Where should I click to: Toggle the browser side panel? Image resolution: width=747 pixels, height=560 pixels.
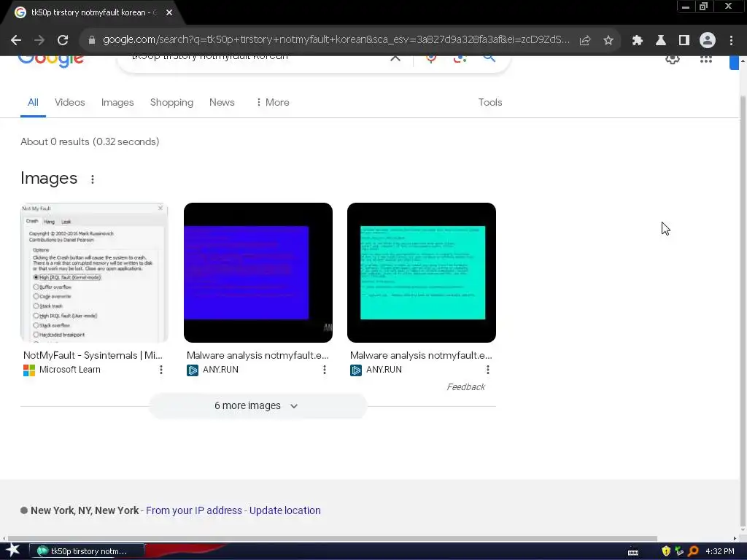click(684, 41)
